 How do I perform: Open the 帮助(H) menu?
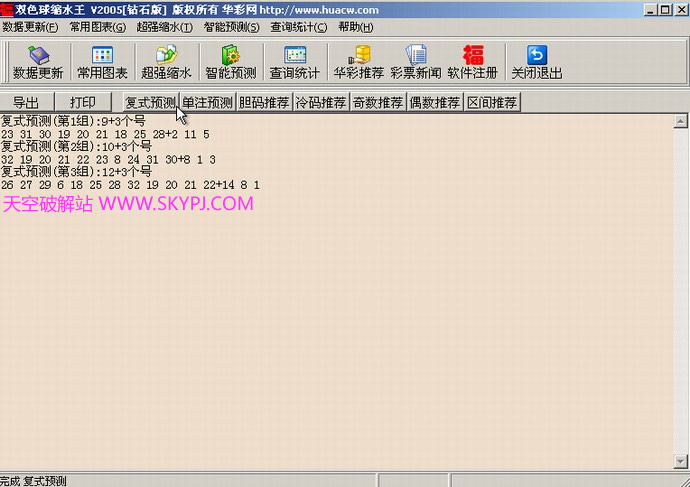point(355,27)
